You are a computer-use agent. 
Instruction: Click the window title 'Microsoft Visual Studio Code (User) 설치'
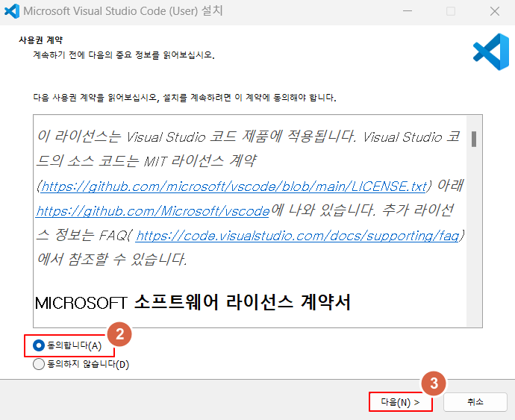[x=123, y=11]
